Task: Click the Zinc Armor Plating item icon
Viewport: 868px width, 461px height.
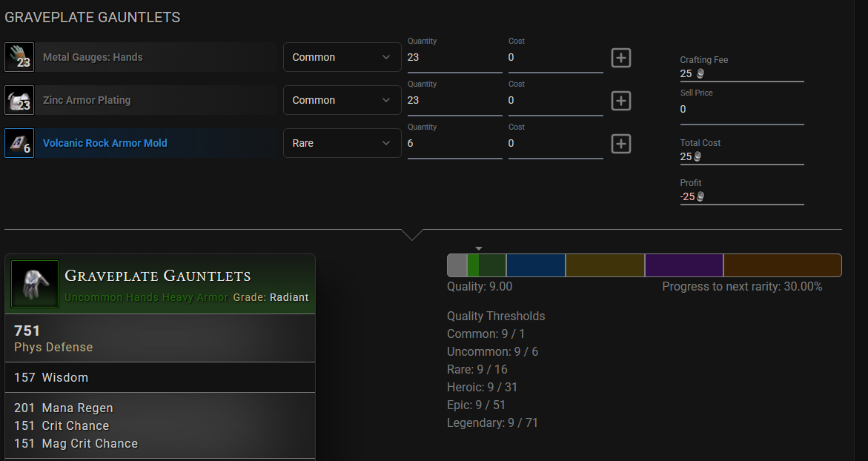Action: (19, 100)
